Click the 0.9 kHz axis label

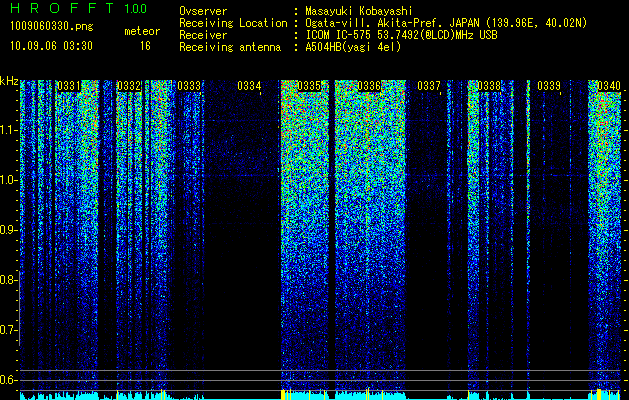point(8,230)
